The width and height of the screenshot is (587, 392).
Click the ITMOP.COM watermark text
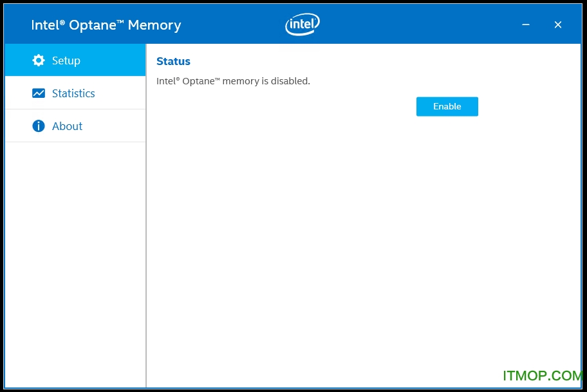click(x=543, y=375)
